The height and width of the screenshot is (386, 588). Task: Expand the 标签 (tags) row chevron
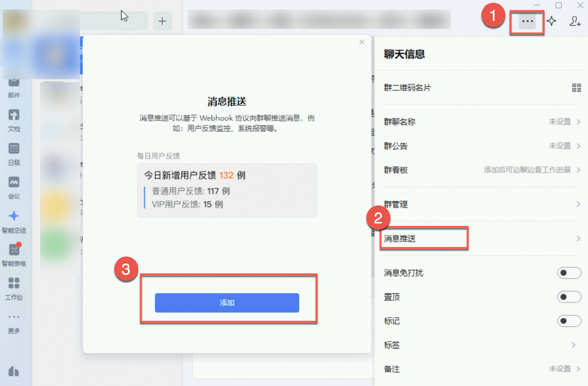pyautogui.click(x=573, y=345)
